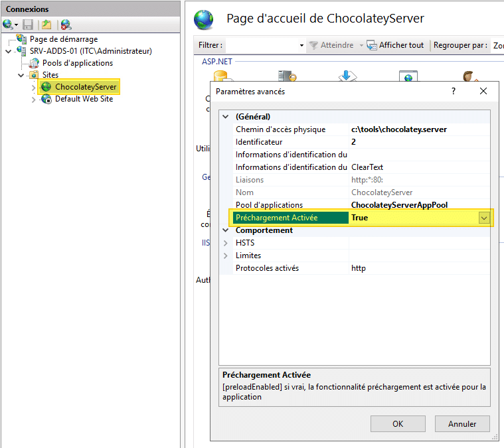504x448 pixels.
Task: Collapse the SRV-ADDS-01 server node
Action: click(x=9, y=51)
